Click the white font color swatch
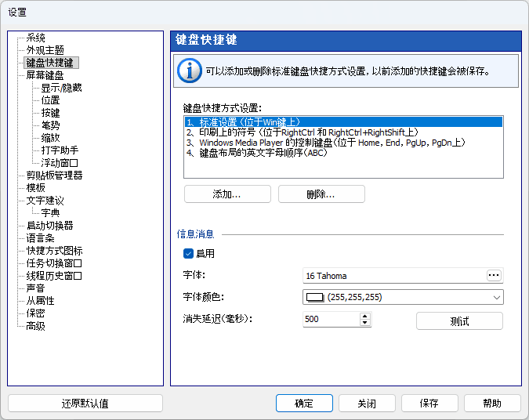Screen dimensions: 529x420 tap(314, 297)
